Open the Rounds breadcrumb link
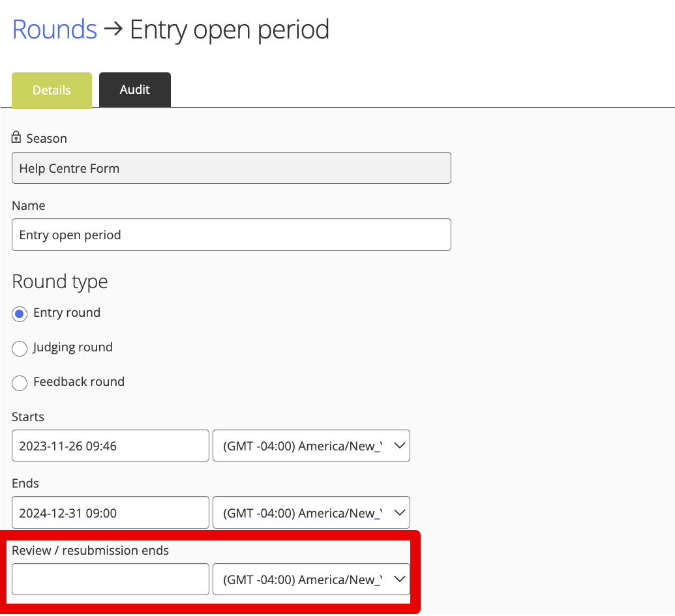Screen dimensions: 675x616 pos(54,29)
